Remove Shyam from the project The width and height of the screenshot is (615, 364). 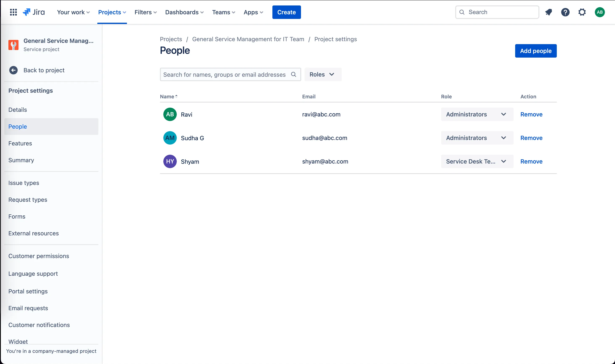click(531, 161)
